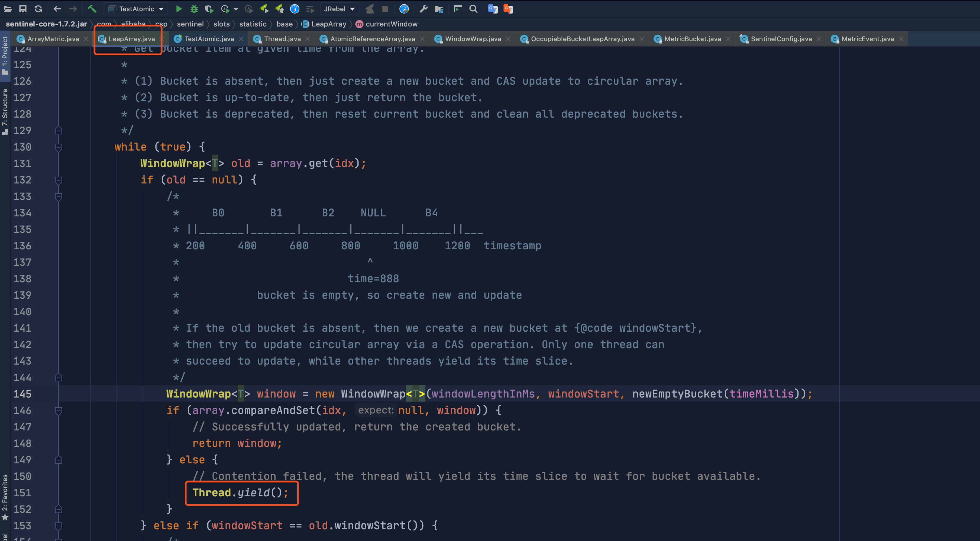
Task: Click the Synchronize/reload icon
Action: (x=38, y=9)
